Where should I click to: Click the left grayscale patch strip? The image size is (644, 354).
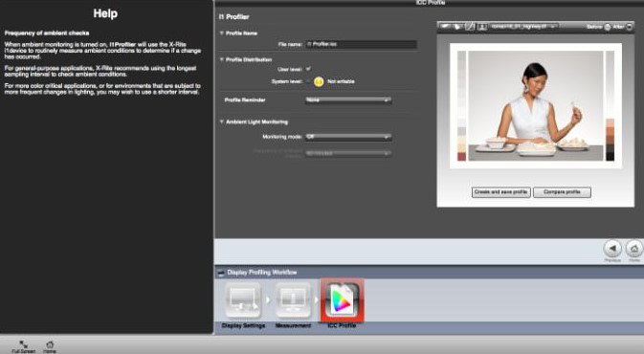pos(461,105)
